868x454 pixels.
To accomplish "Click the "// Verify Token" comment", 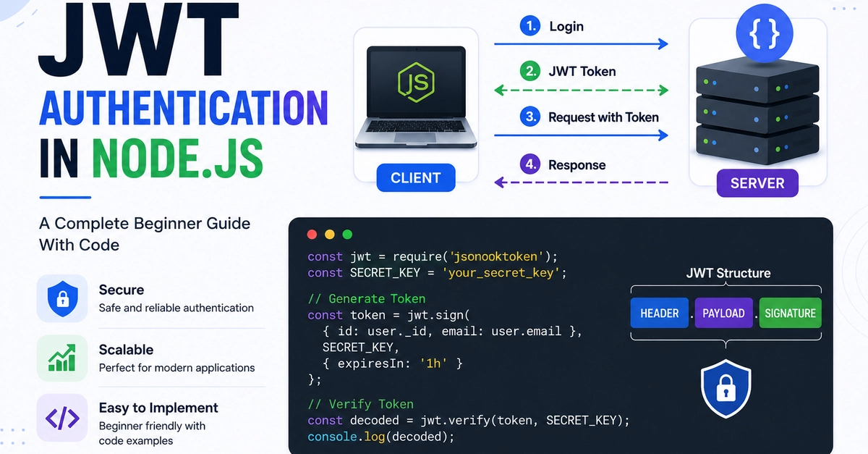I will pos(360,404).
